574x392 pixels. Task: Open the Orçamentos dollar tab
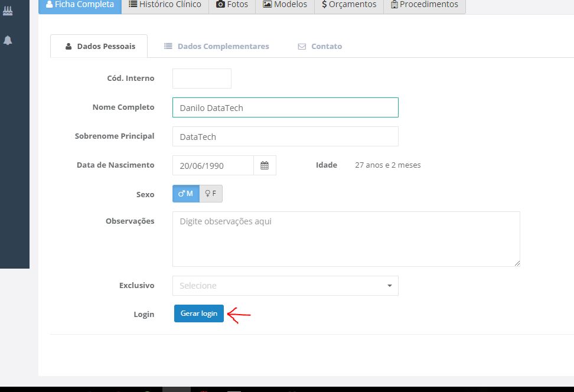349,5
